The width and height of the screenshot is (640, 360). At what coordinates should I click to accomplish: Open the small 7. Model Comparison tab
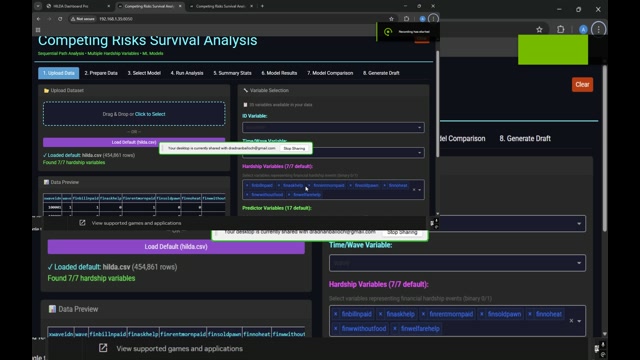coord(330,73)
